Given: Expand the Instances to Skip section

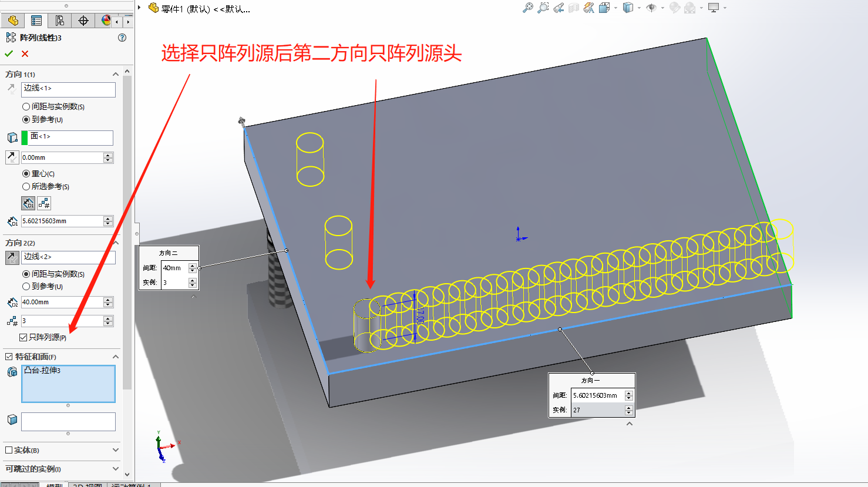Looking at the screenshot, I should coord(116,469).
